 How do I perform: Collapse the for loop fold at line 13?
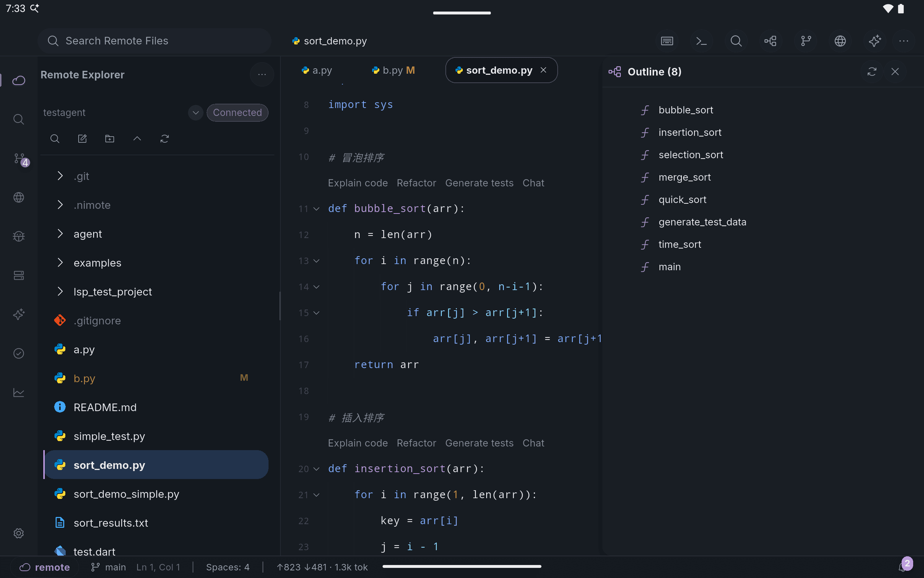[x=316, y=261]
